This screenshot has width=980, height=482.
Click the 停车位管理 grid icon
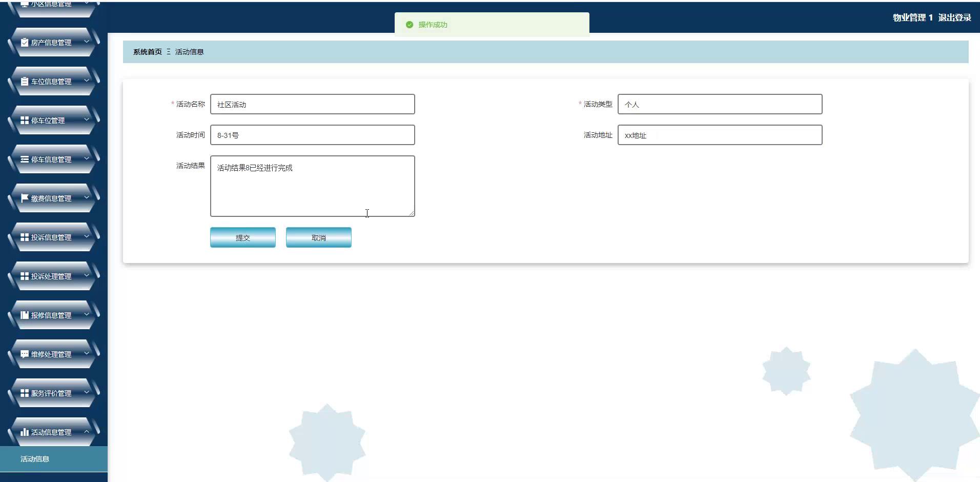pos(25,120)
